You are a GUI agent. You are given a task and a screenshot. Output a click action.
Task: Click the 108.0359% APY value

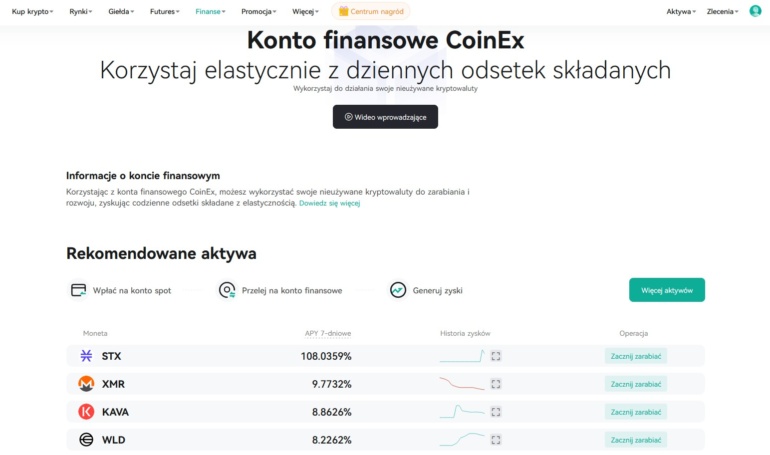[x=326, y=356]
